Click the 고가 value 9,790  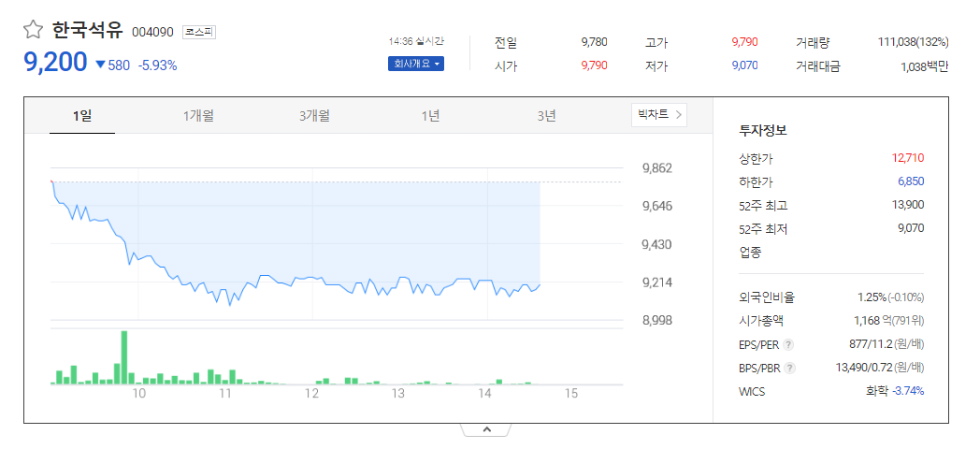point(744,42)
